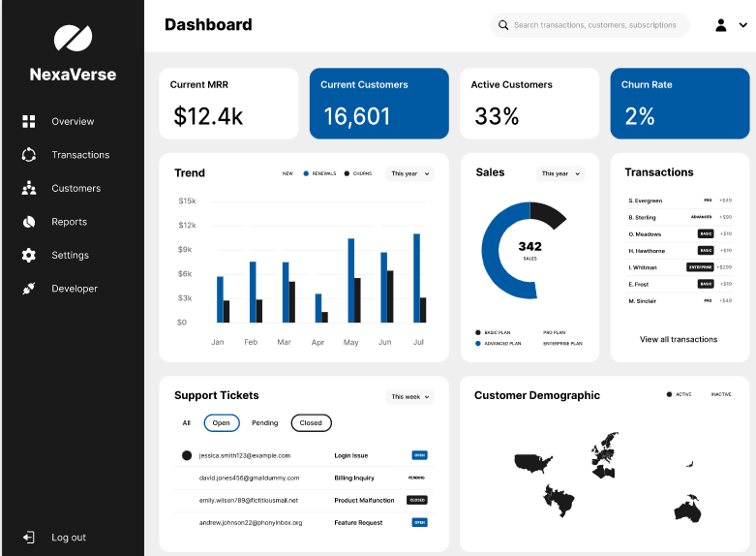Click the Transactions sidebar icon
The height and width of the screenshot is (556, 756).
[x=29, y=155]
